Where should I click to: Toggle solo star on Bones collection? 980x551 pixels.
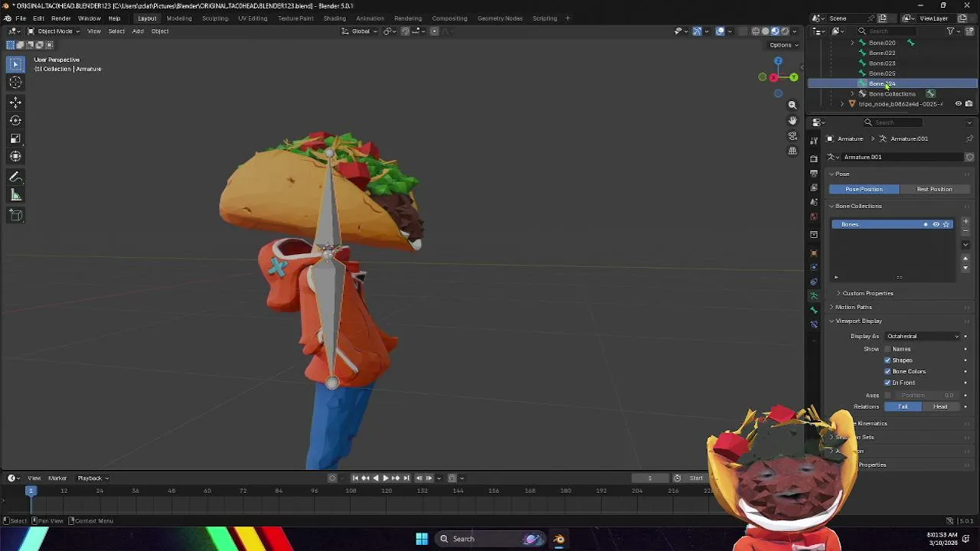pyautogui.click(x=946, y=224)
